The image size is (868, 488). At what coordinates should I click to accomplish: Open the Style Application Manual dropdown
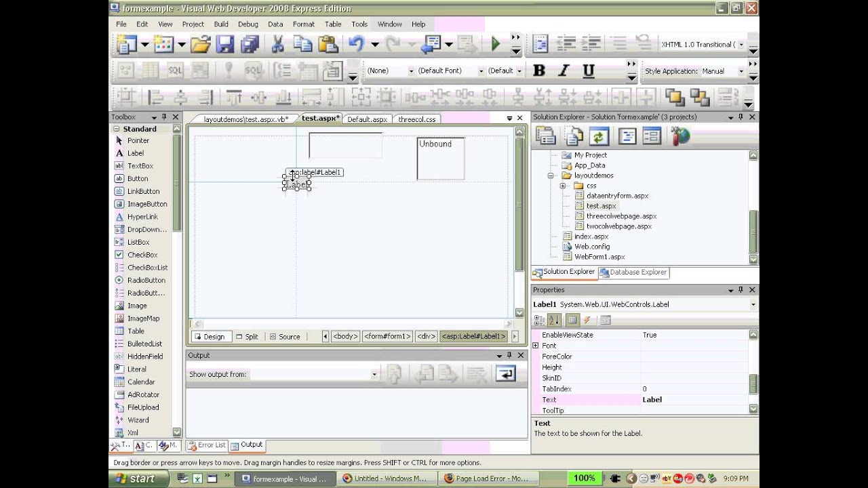pos(741,71)
